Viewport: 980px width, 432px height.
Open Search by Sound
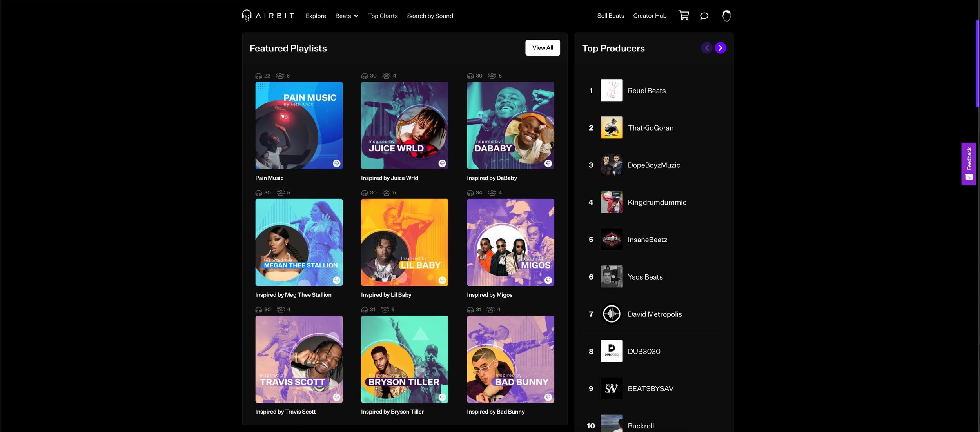[x=430, y=16]
